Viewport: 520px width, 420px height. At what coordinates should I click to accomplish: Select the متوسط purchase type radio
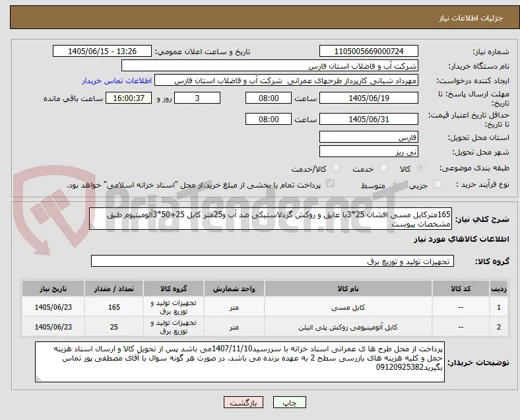tap(395, 184)
